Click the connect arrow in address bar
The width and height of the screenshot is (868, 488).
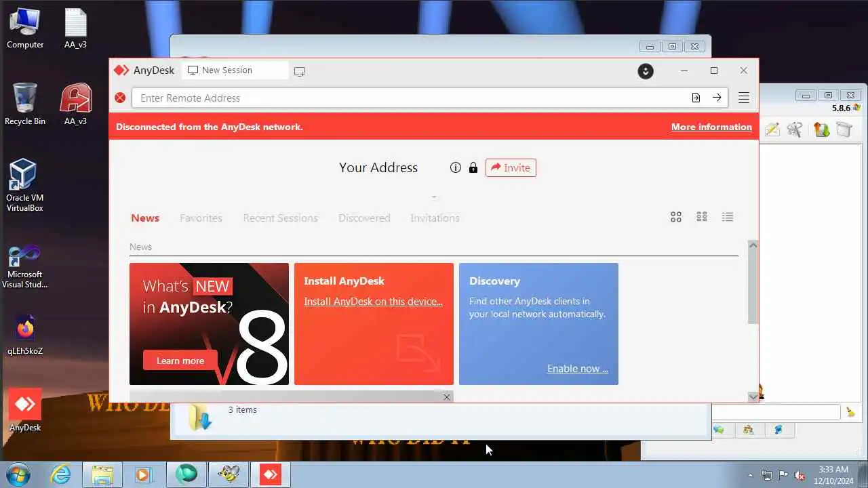(717, 98)
